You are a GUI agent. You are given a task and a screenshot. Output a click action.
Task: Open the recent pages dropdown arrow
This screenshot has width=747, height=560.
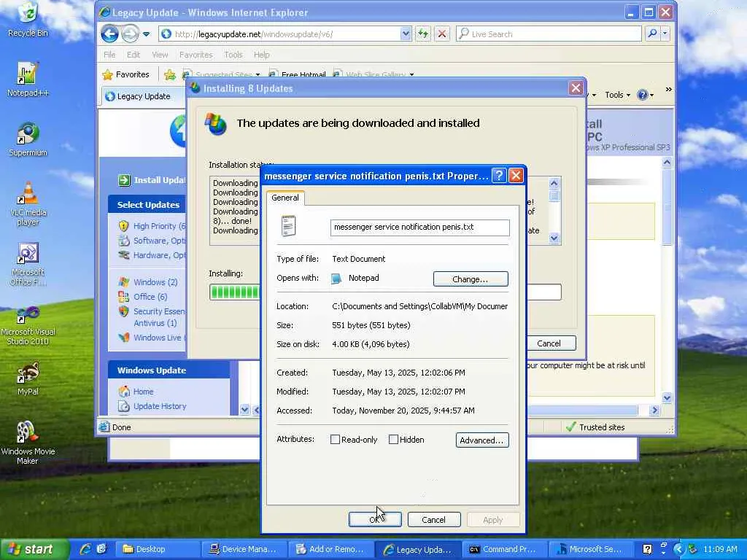click(146, 34)
